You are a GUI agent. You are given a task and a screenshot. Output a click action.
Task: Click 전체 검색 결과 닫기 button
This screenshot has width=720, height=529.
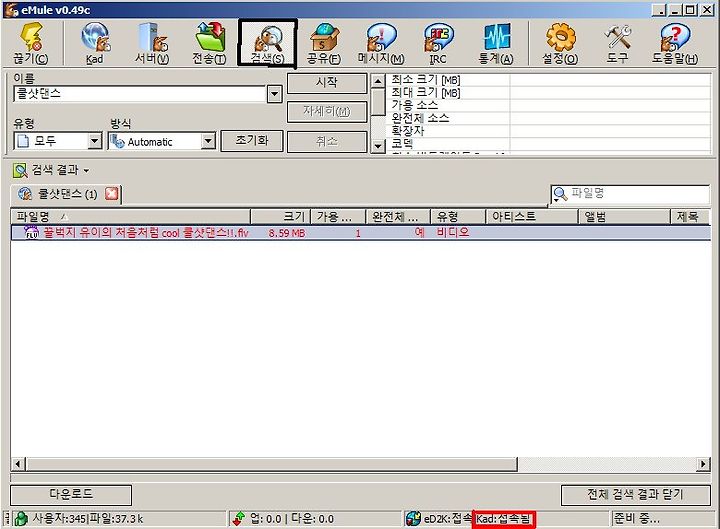click(636, 495)
